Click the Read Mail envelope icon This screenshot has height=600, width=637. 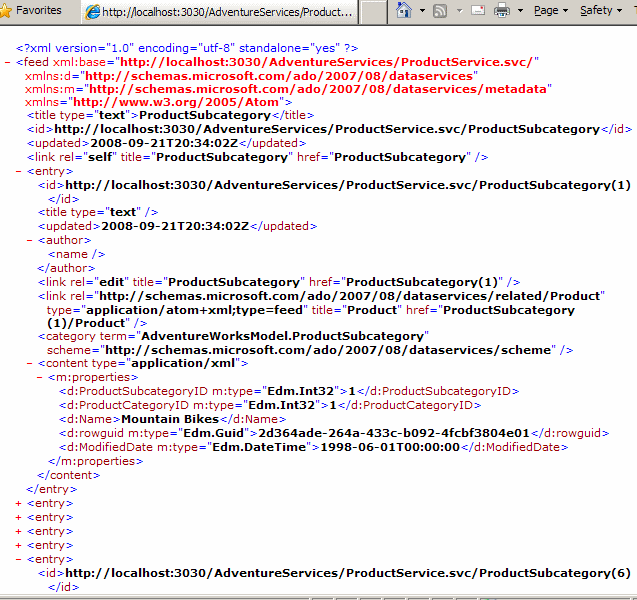478,11
